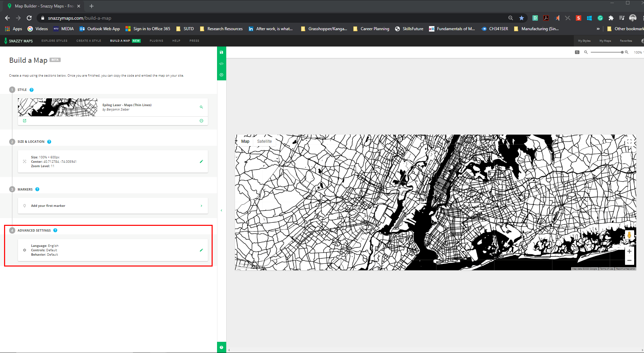
Task: Open the Help menu item
Action: coord(176,41)
